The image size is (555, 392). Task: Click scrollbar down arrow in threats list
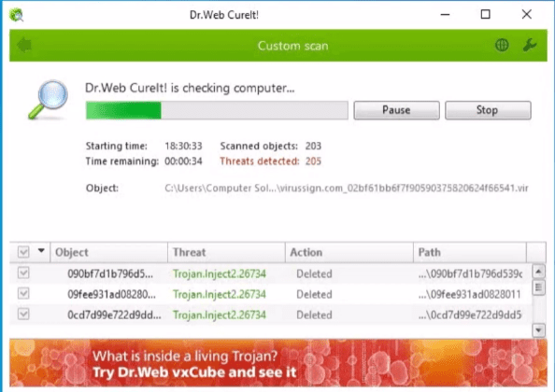[538, 330]
